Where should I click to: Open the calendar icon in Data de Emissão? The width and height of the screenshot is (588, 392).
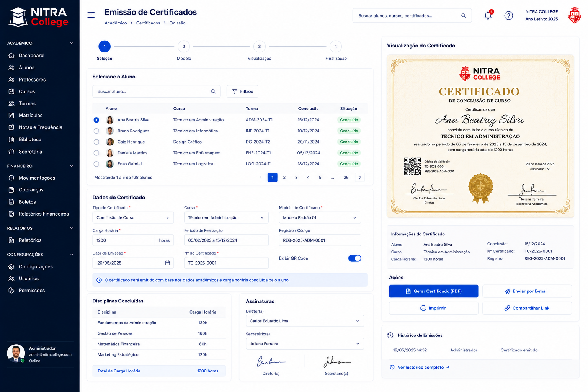[x=167, y=263]
